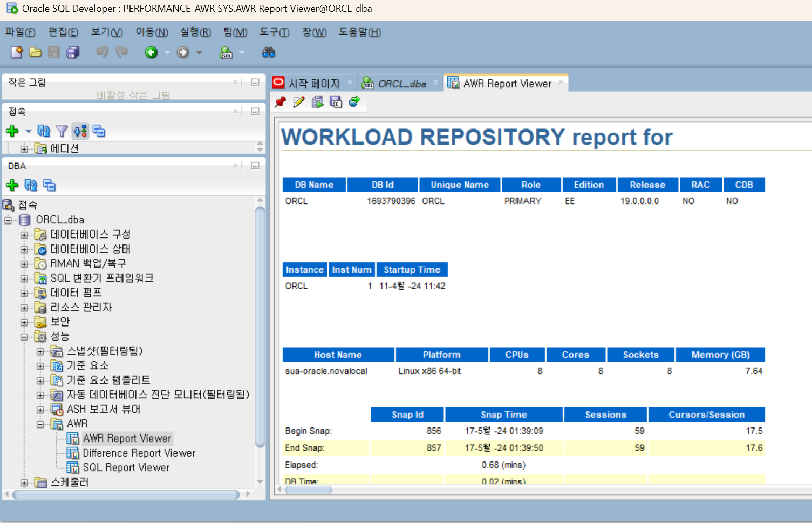This screenshot has width=812, height=523.
Task: Click the Save All toolbar icon
Action: click(73, 52)
